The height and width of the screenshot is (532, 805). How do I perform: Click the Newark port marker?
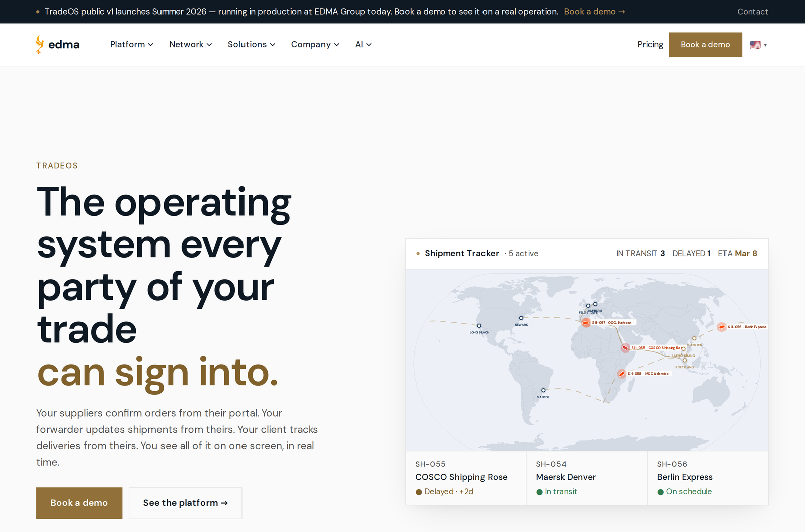pyautogui.click(x=521, y=318)
